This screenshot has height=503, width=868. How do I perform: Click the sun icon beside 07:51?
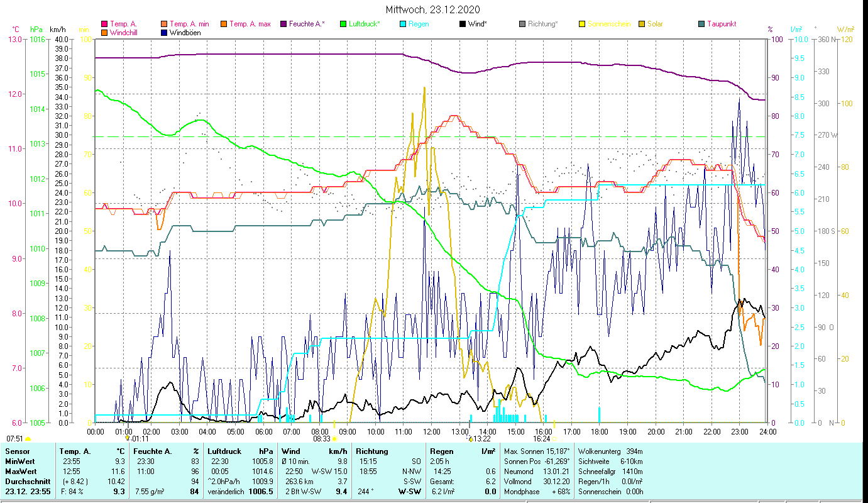[28, 439]
